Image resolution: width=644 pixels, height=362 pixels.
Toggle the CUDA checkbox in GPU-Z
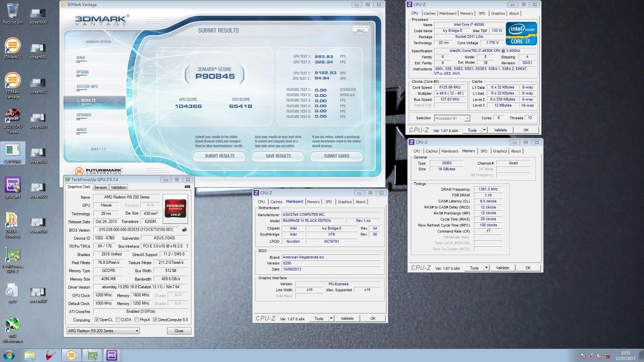118,320
